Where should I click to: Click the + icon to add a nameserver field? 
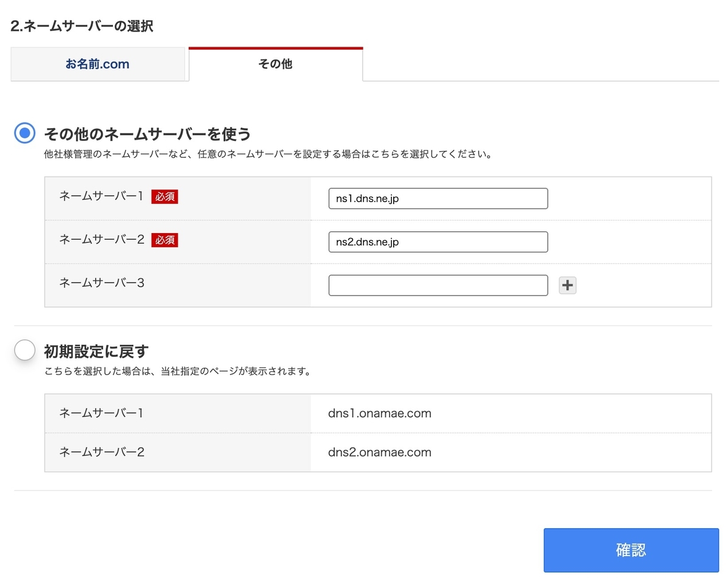coord(567,285)
